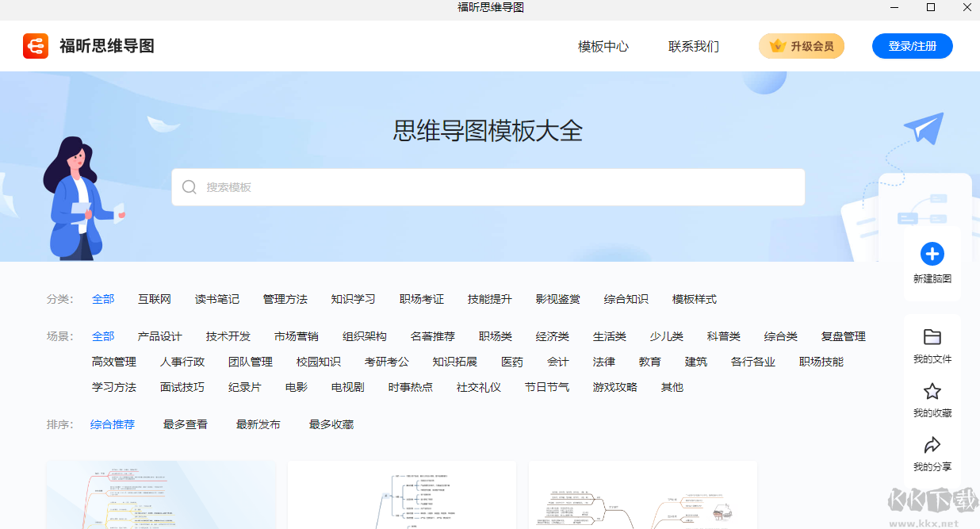Click the crown icon on 升级会员
This screenshot has height=529, width=980.
point(775,46)
